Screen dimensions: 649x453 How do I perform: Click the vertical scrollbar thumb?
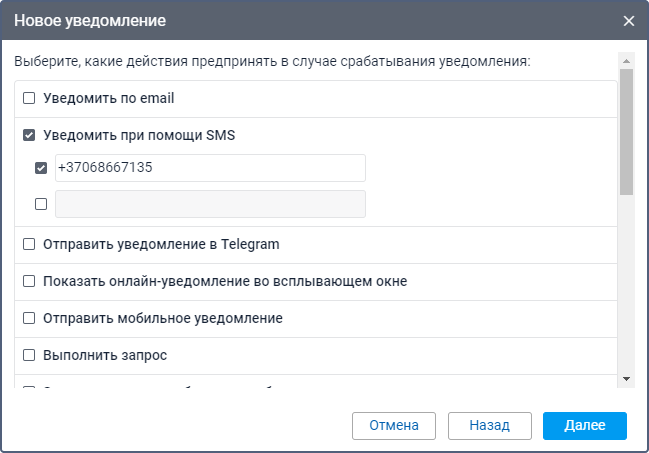click(627, 130)
